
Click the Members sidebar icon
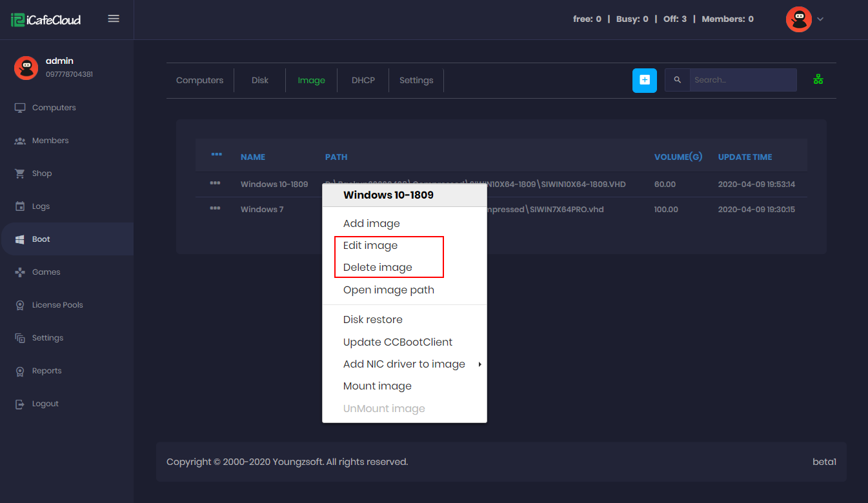point(20,140)
